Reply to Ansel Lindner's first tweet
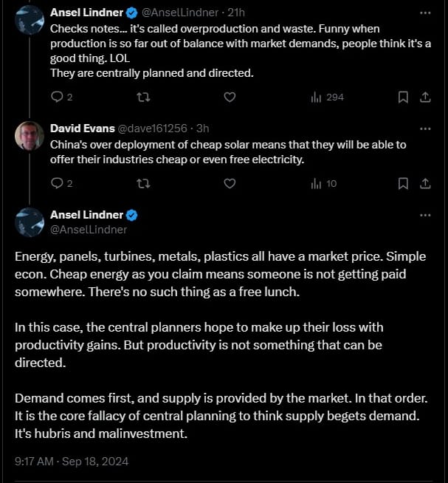Image resolution: width=448 pixels, height=483 pixels. point(58,97)
